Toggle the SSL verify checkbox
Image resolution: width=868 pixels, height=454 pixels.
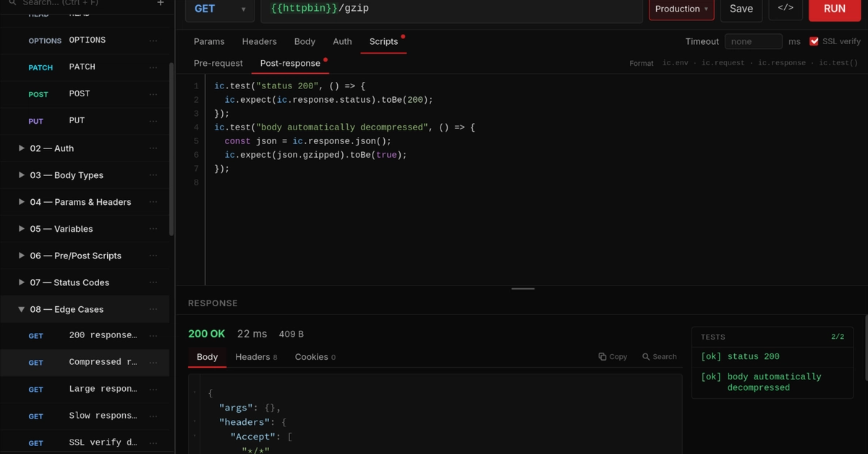coord(814,41)
